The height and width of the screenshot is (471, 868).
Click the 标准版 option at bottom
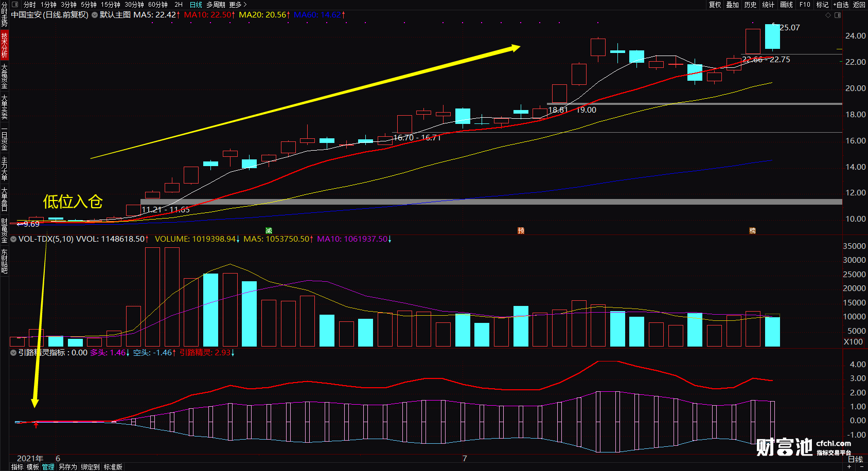(x=113, y=467)
